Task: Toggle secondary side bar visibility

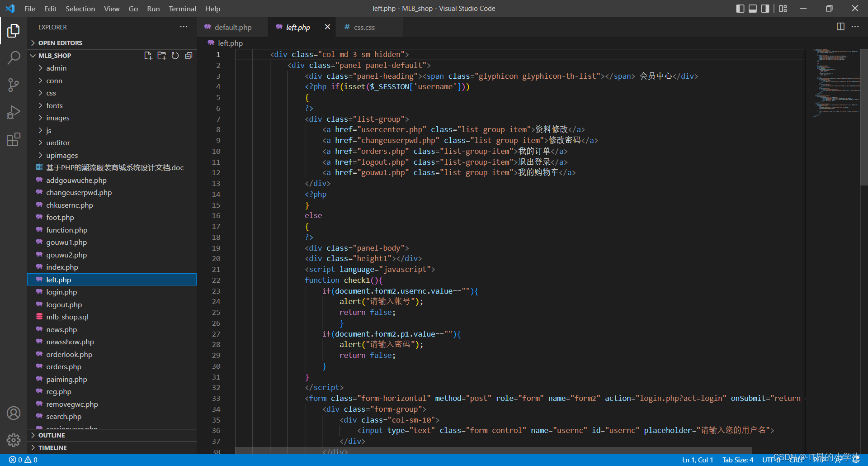Action: (x=765, y=9)
